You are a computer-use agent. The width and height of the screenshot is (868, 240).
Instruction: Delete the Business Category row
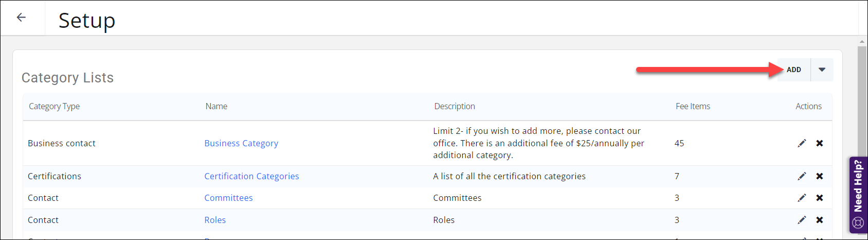(x=820, y=143)
